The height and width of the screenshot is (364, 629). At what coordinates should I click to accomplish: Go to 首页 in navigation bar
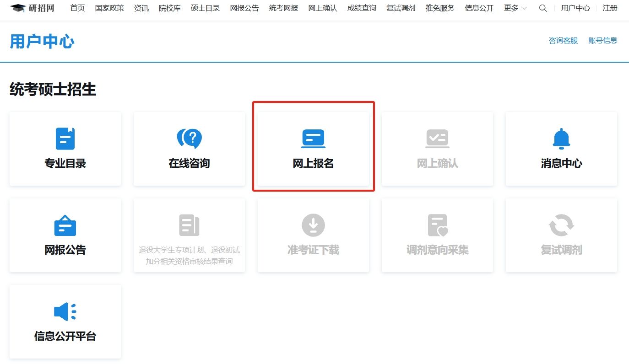tap(77, 8)
